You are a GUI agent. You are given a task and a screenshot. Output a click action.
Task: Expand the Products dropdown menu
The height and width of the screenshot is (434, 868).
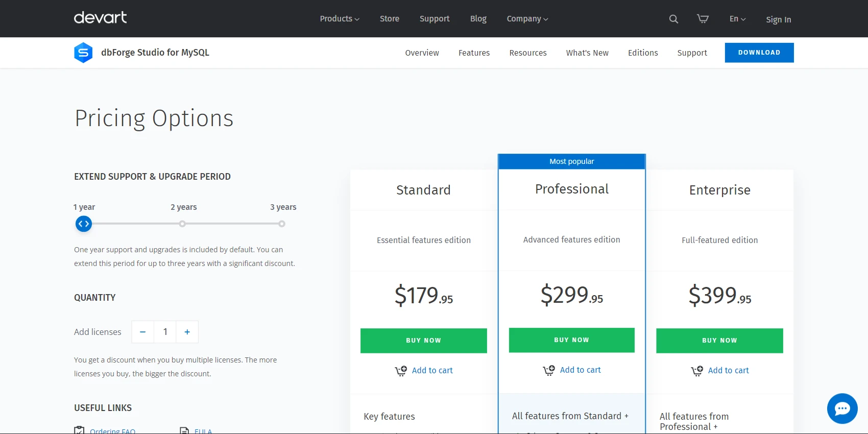click(x=340, y=19)
